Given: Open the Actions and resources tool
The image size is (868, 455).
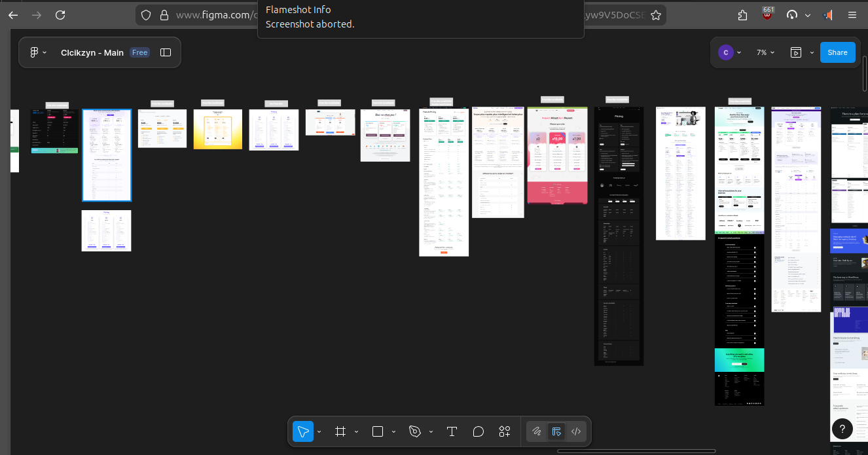Looking at the screenshot, I should [x=505, y=431].
